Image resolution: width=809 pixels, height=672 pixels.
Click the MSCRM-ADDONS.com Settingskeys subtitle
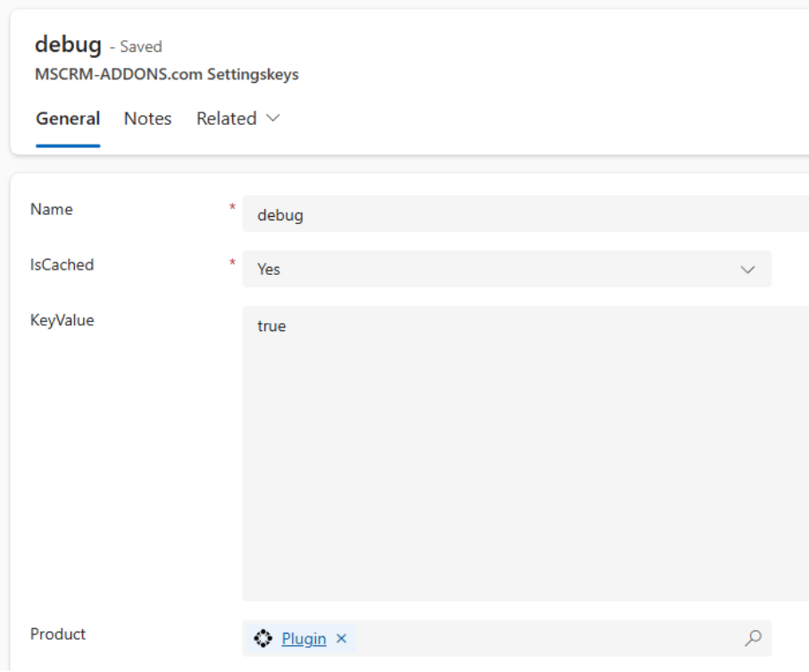point(167,74)
